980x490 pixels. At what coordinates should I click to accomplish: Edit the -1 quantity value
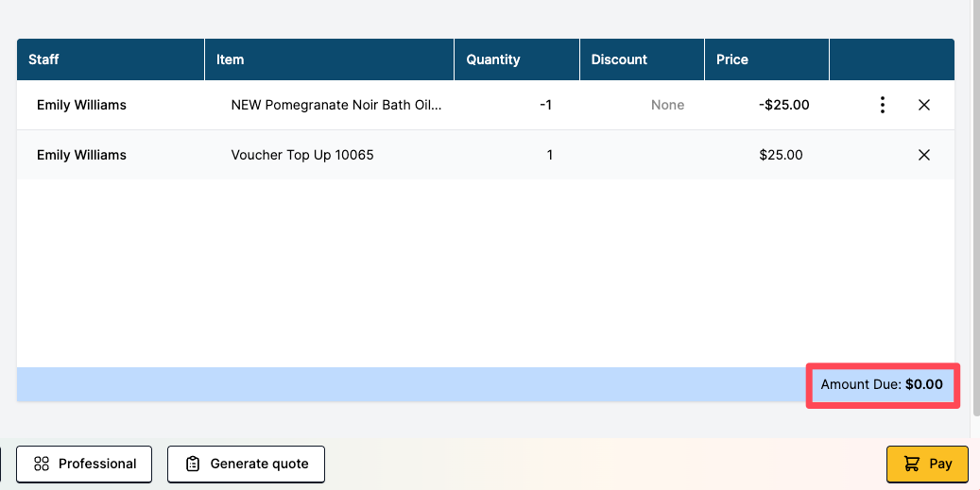(545, 105)
